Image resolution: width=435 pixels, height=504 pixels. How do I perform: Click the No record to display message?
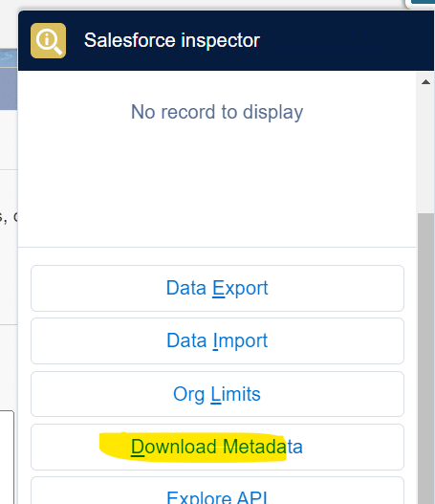pos(217,112)
